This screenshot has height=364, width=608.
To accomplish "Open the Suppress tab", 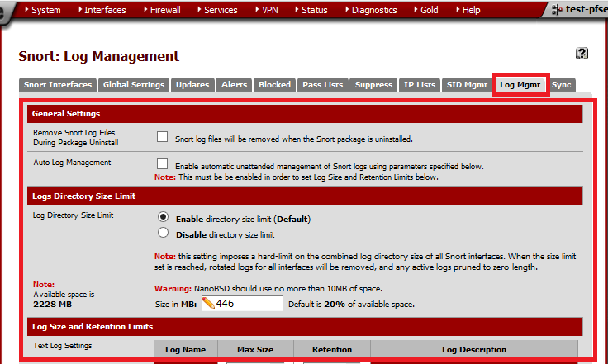I will pos(373,85).
